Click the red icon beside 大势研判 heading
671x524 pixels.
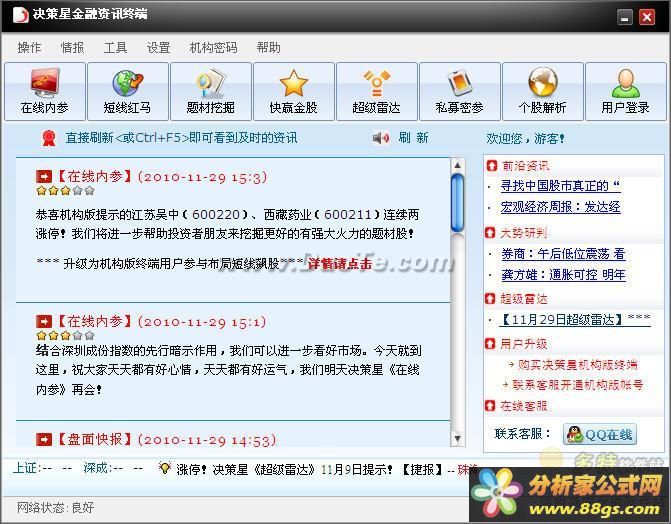pos(490,232)
